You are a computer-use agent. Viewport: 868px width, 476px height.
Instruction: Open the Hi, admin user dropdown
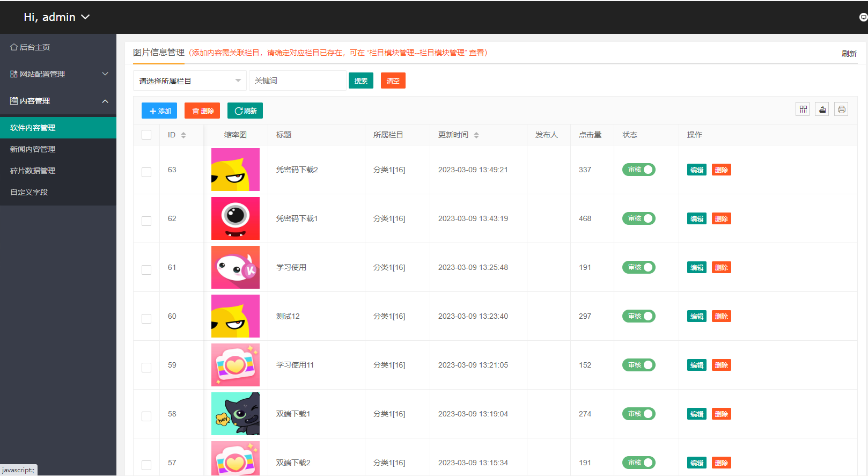(x=56, y=17)
